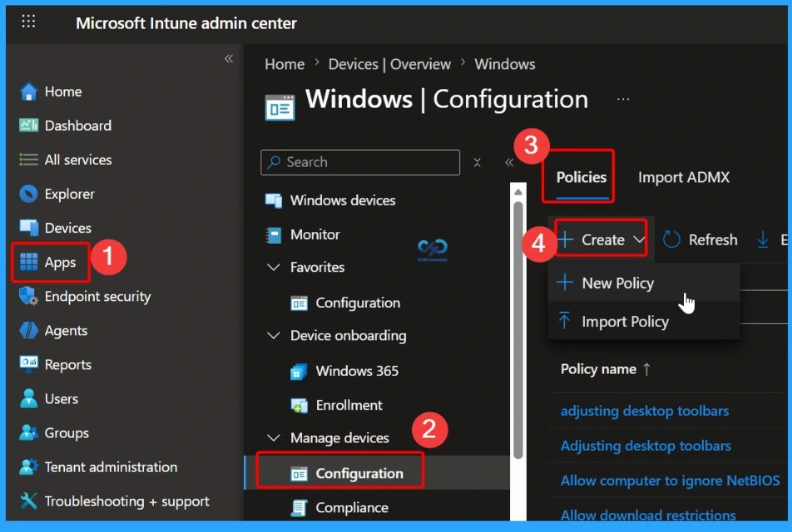Screen dimensions: 792x532
Task: Select Windows devices in the submenu
Action: click(x=343, y=200)
